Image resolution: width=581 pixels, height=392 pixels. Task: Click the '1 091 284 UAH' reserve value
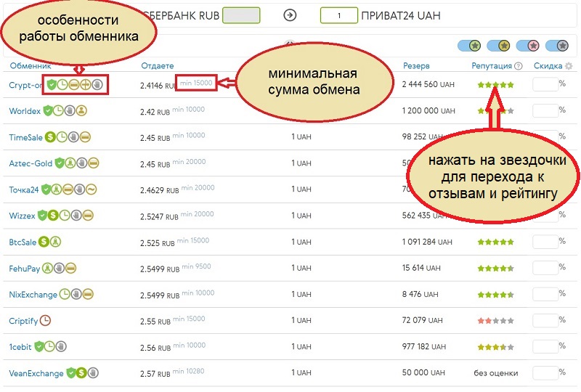pos(427,242)
